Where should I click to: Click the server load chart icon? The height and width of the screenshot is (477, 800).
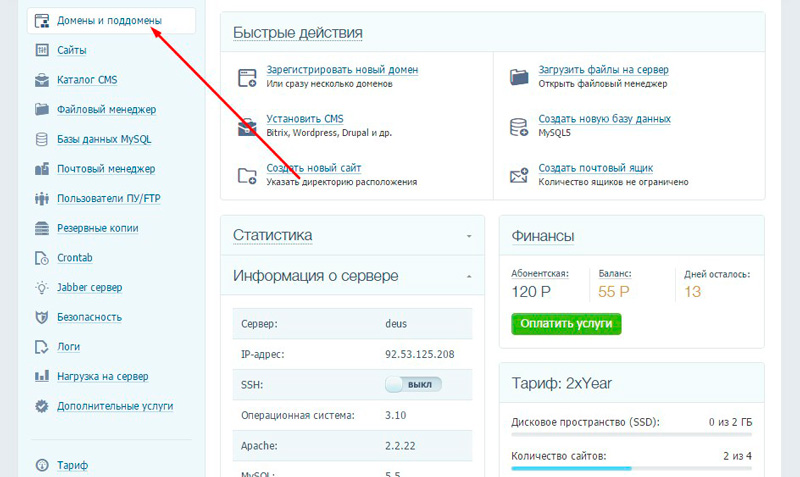coord(42,377)
